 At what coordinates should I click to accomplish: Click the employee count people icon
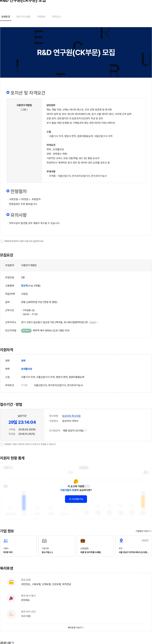[x=6, y=541]
